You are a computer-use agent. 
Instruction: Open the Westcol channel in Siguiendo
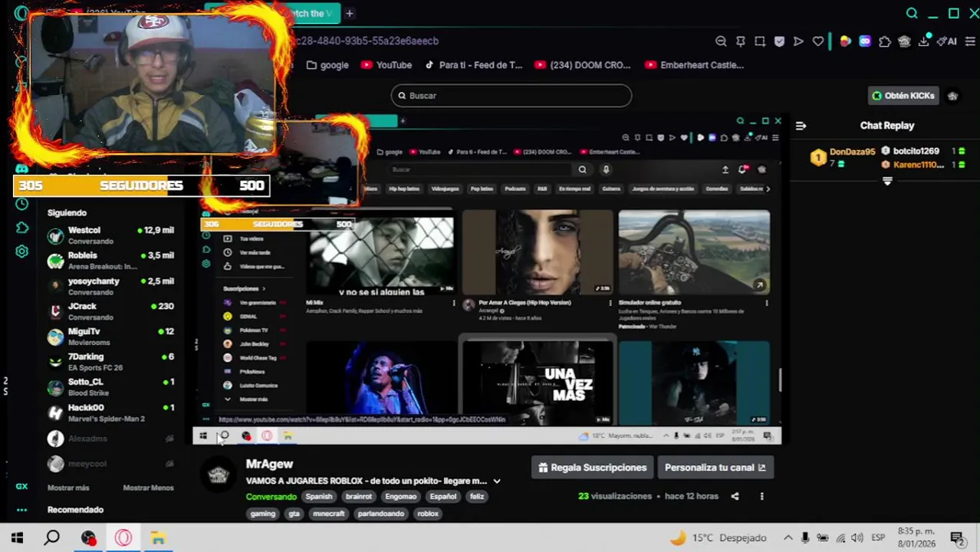(x=110, y=235)
